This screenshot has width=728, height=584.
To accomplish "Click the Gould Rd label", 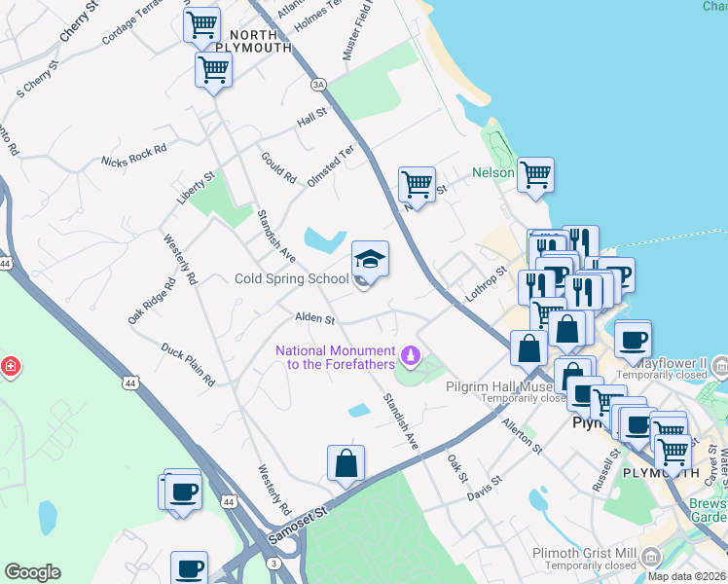I will [x=278, y=167].
